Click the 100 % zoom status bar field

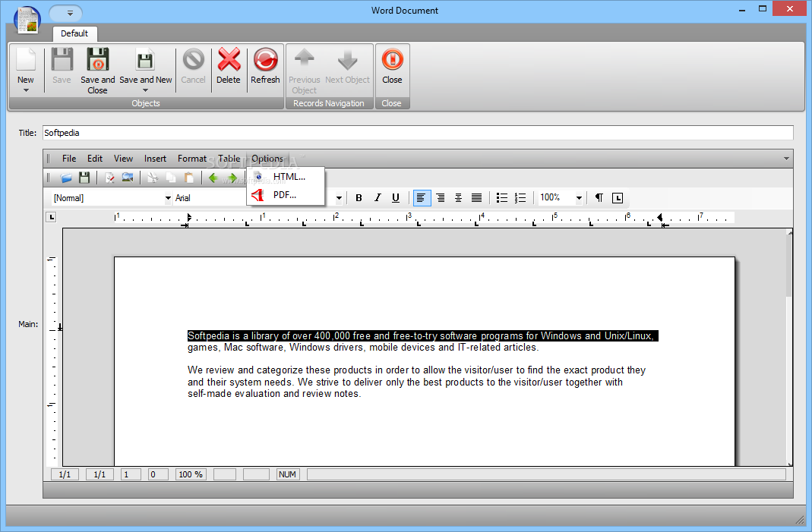[191, 474]
